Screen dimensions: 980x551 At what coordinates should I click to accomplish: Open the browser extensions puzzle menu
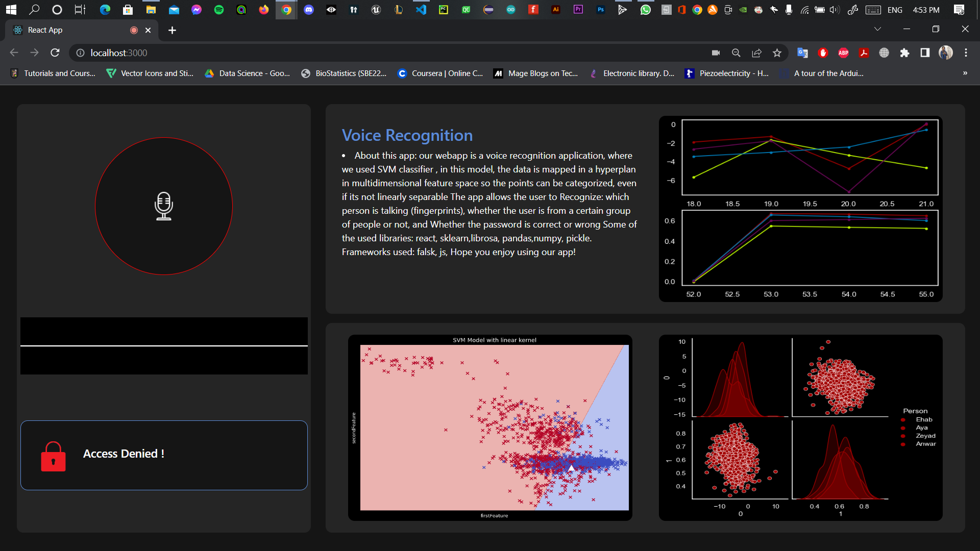pyautogui.click(x=905, y=53)
